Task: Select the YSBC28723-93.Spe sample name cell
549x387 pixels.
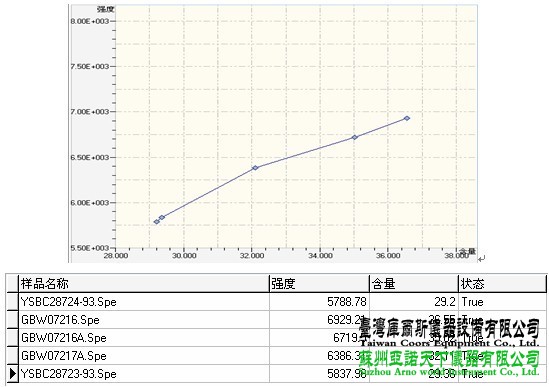Action: [144, 374]
